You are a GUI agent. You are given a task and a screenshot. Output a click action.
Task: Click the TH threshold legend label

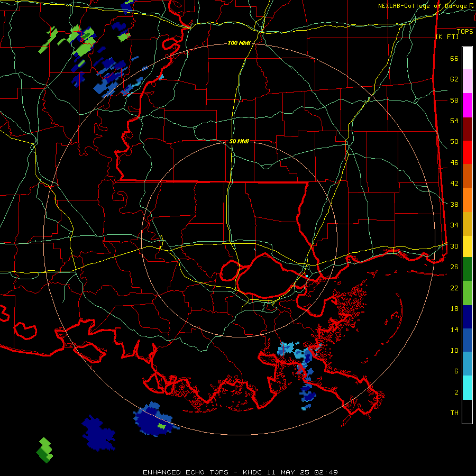pos(454,413)
